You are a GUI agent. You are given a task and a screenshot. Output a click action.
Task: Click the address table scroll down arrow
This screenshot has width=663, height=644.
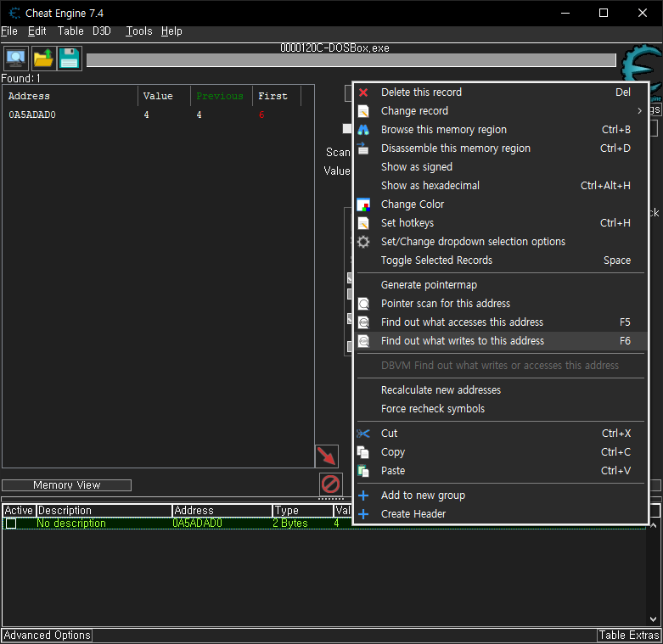(654, 619)
